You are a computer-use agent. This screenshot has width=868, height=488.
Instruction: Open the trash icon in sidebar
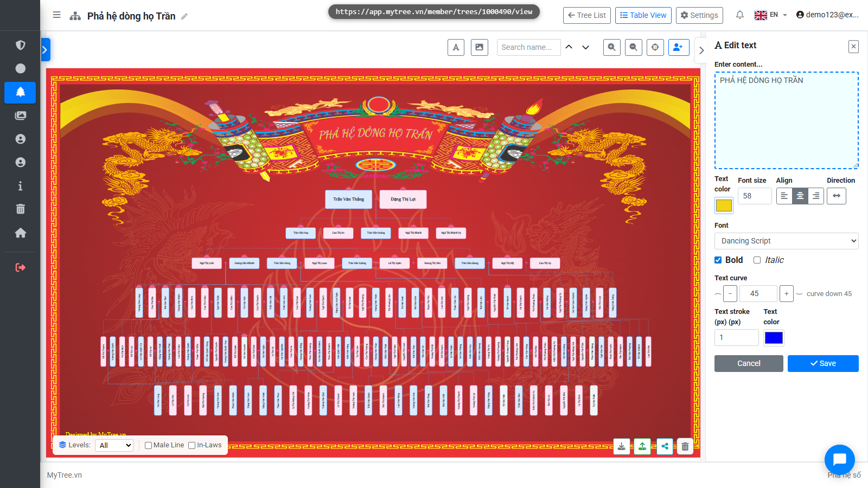pos(20,209)
